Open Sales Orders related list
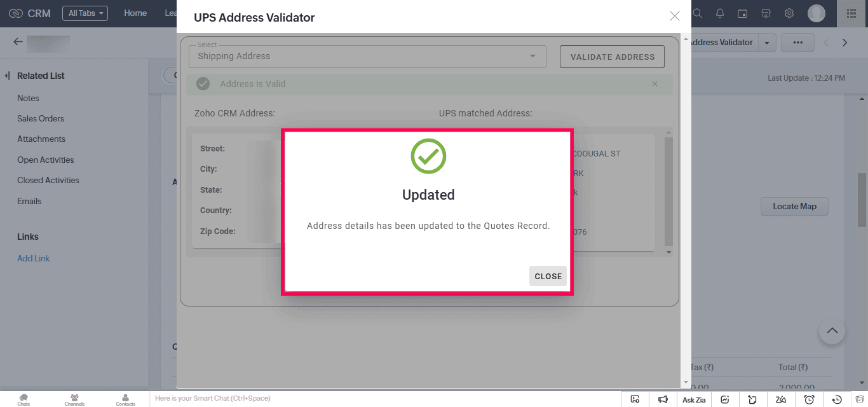The image size is (868, 407). coord(41,118)
